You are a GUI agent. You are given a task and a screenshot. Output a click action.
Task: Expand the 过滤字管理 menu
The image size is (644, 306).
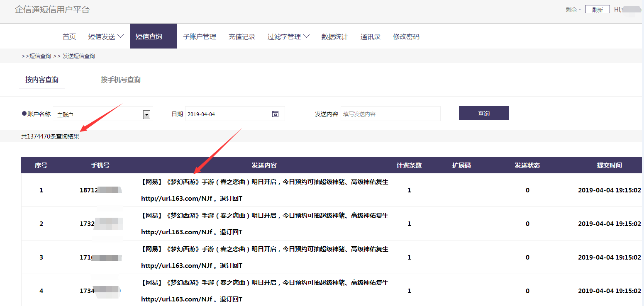click(x=288, y=36)
